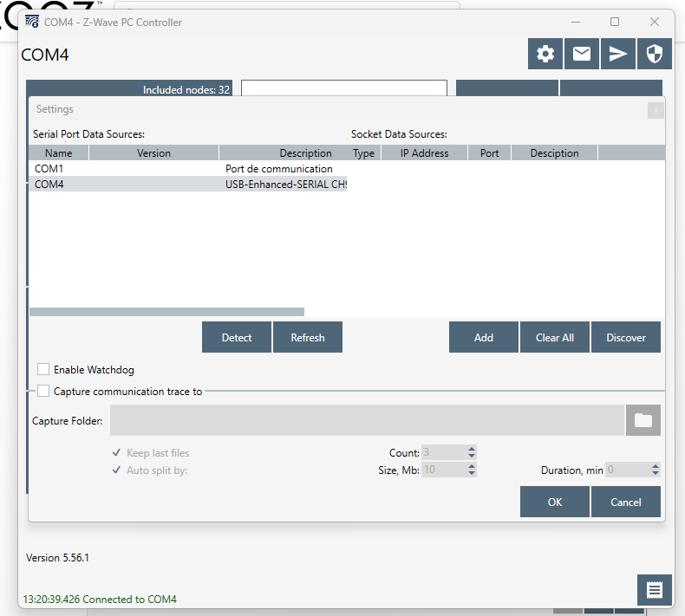Screen dimensions: 685x616
Task: Click the Count spinner arrows
Action: [x=472, y=453]
